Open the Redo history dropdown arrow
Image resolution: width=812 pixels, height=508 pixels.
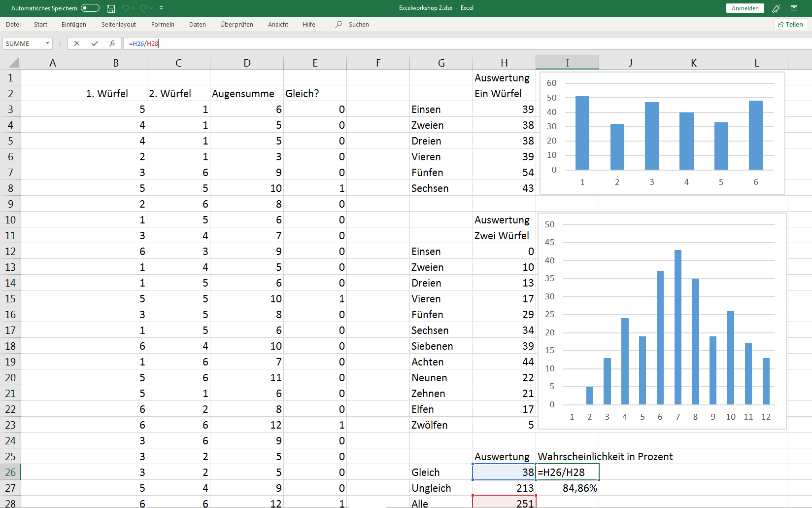[152, 8]
